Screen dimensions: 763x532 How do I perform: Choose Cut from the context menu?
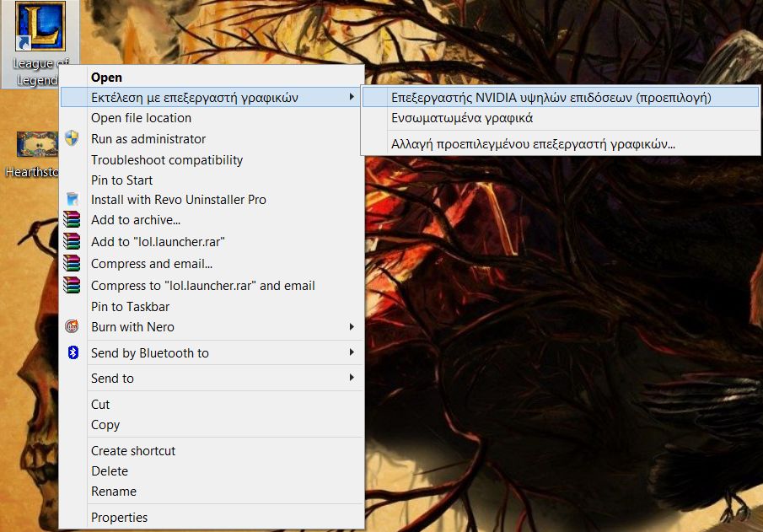(212, 405)
